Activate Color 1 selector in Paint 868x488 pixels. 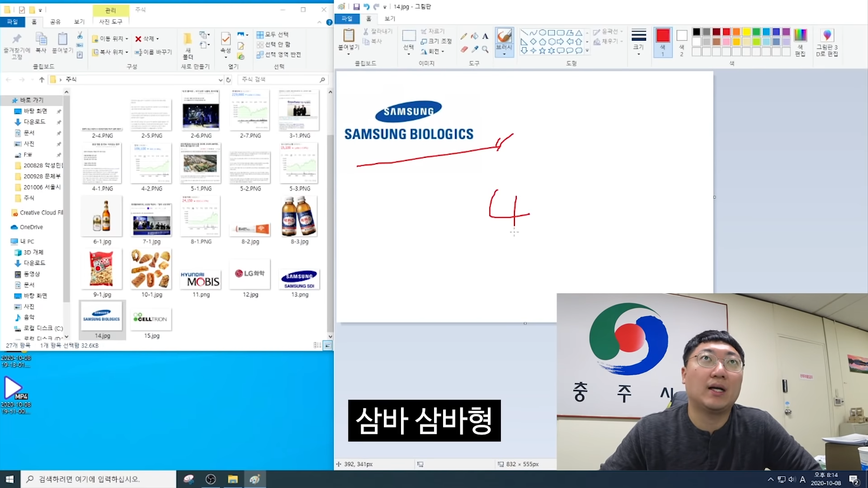pyautogui.click(x=663, y=42)
